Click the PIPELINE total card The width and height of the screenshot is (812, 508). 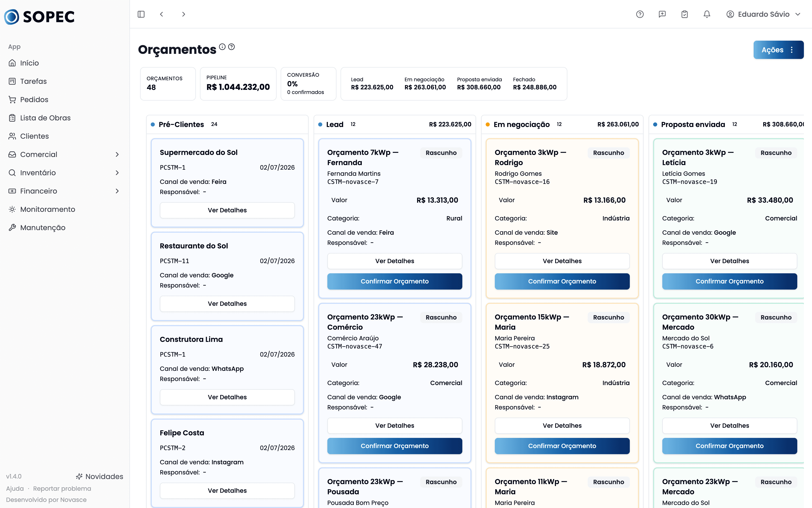238,84
